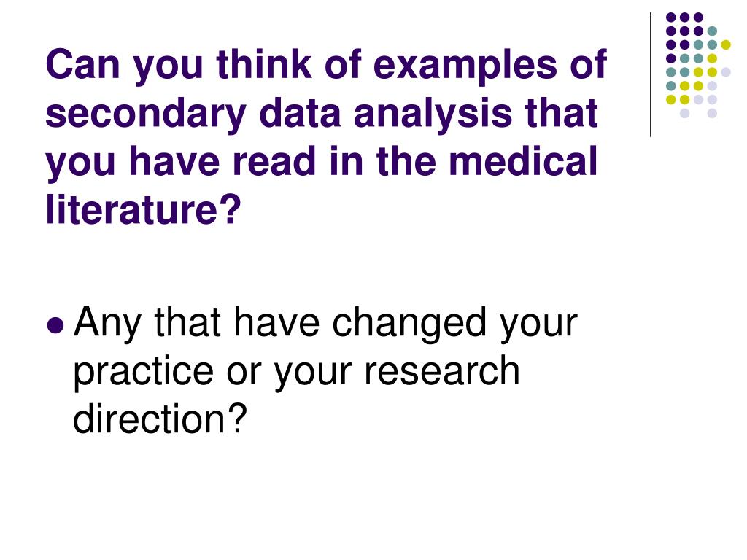Click the word 'changed' in the bullet text
747x560 pixels.
409,325
